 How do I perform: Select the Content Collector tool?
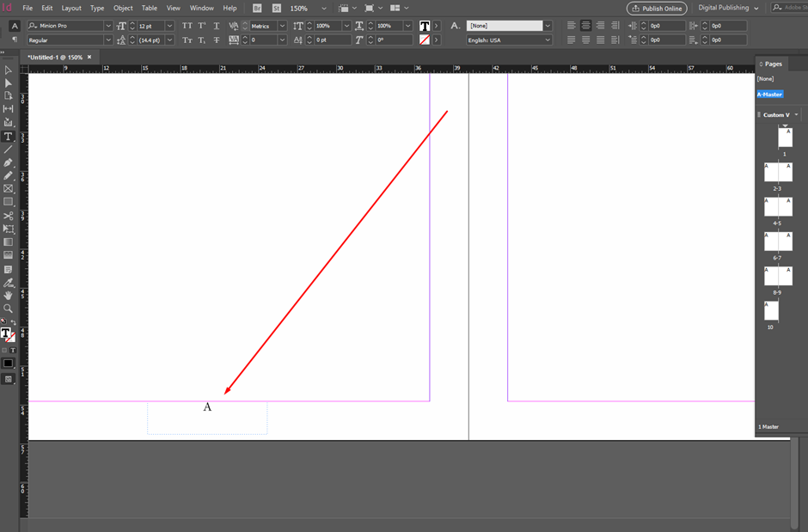pos(8,122)
